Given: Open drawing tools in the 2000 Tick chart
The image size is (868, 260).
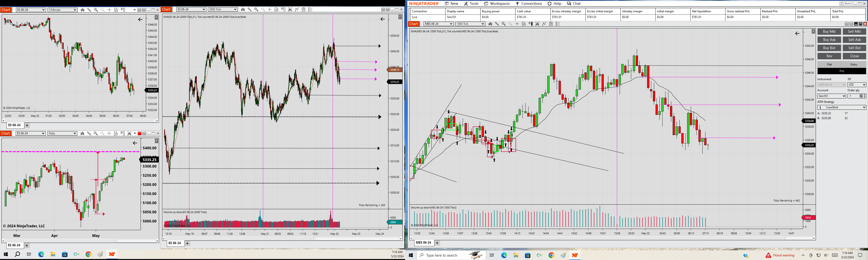Looking at the screenshot, I should click(250, 9).
